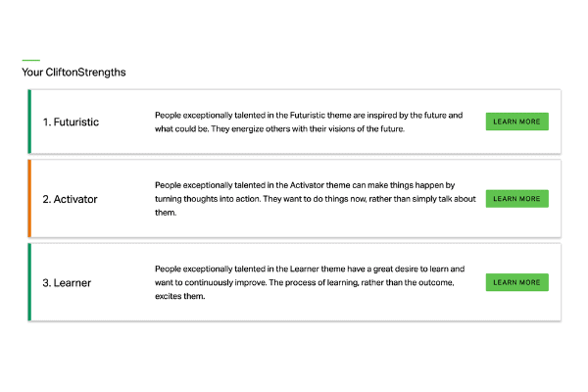Click the word 'Activator' inside the second description
Screen dimensions: 588x392
tap(307, 185)
